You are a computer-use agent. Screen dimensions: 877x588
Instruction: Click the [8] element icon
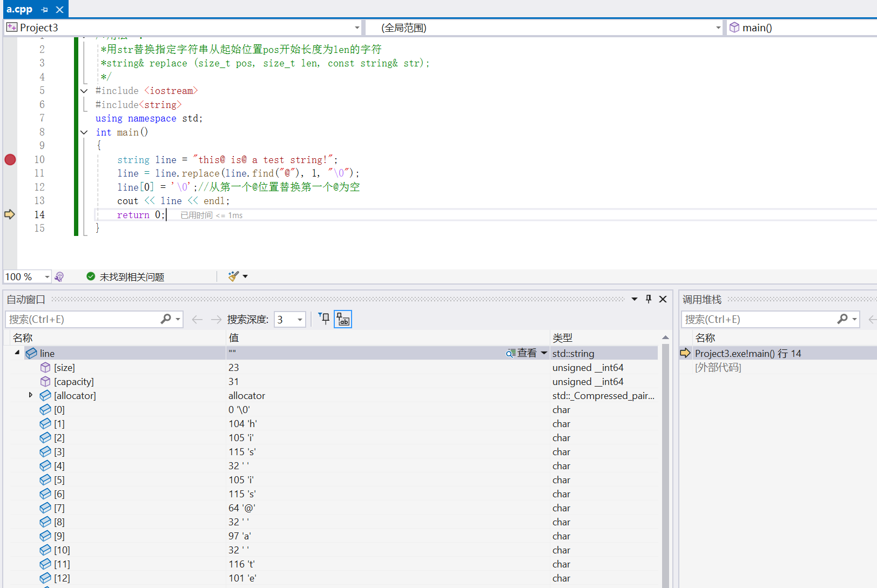click(45, 522)
